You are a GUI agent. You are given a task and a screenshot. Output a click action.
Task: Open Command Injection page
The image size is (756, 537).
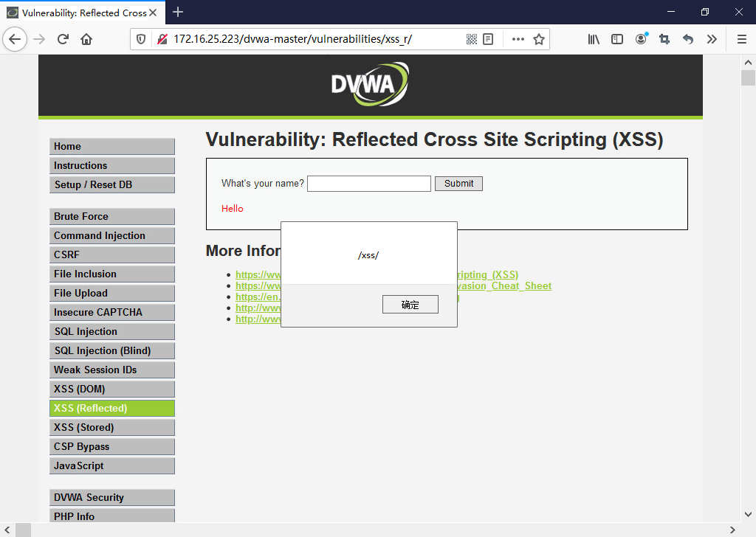tap(112, 235)
